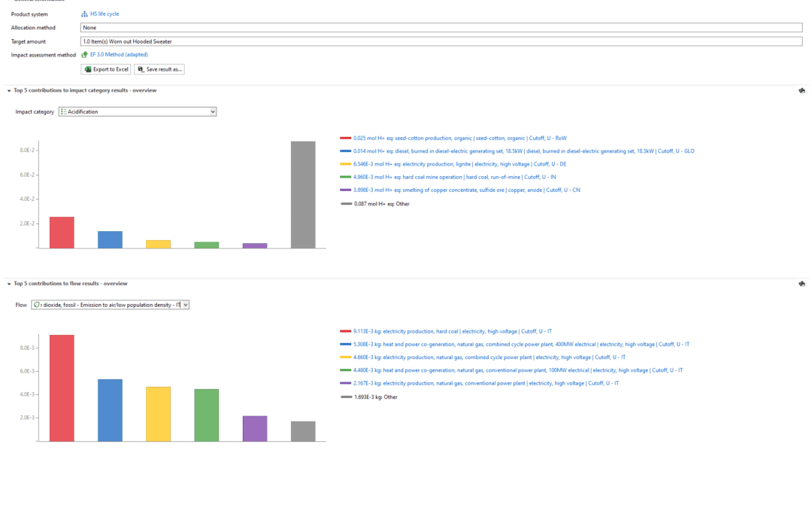Screen dimensions: 812x508
Task: Collapse Top 5 contributions to impact category section
Action: [x=9, y=90]
